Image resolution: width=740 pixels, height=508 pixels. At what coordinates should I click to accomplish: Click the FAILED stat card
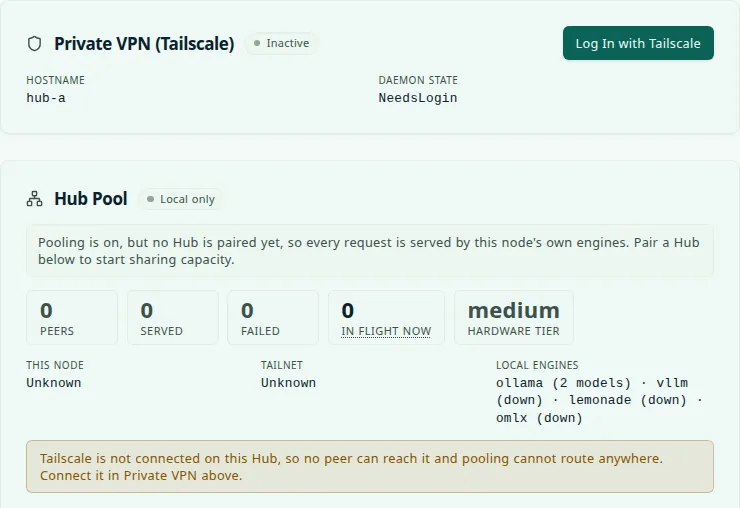click(273, 318)
